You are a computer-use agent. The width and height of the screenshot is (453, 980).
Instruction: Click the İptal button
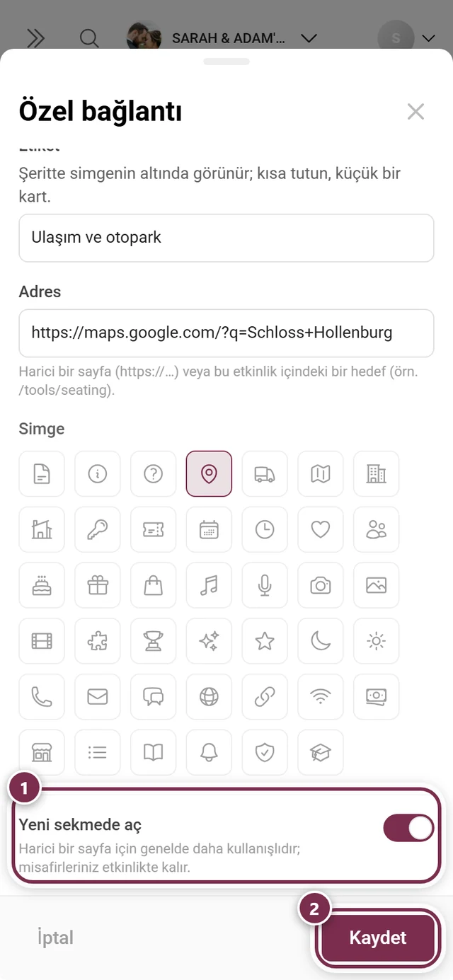55,938
